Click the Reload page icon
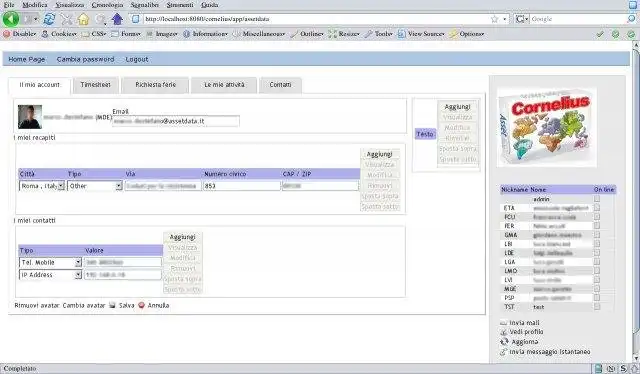640x374 pixels. coord(49,19)
